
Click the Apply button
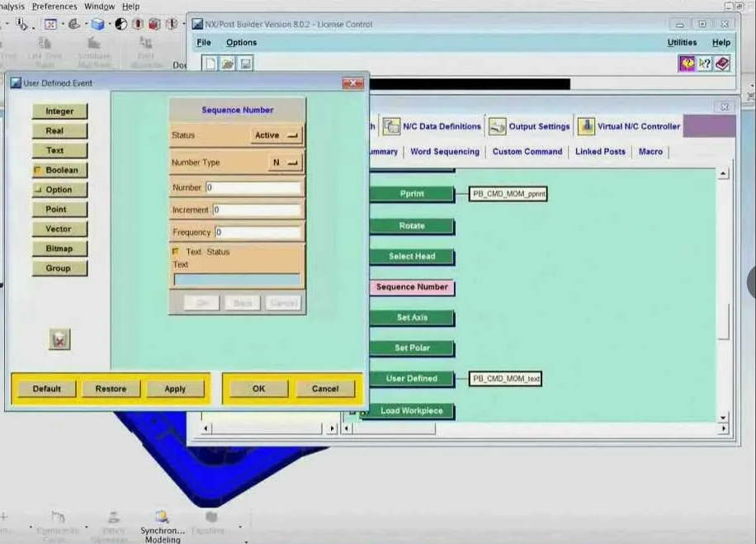point(175,389)
